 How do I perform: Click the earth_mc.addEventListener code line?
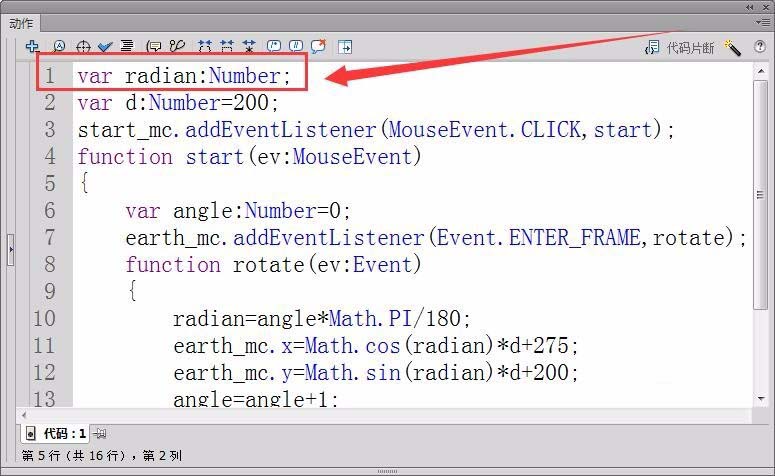(x=435, y=238)
